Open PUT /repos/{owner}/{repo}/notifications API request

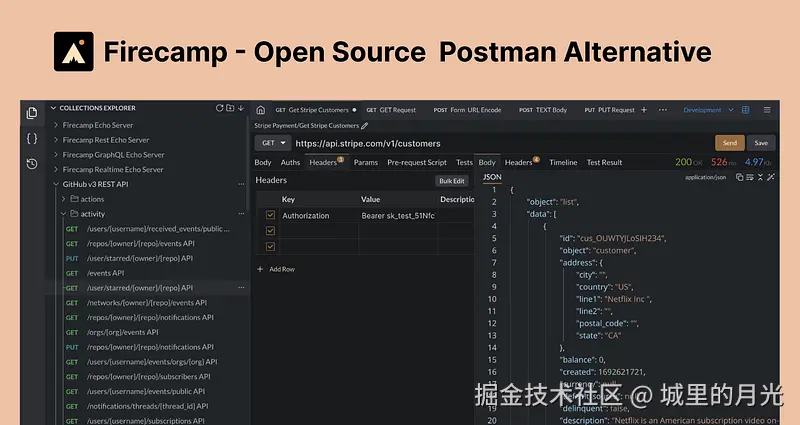point(139,347)
